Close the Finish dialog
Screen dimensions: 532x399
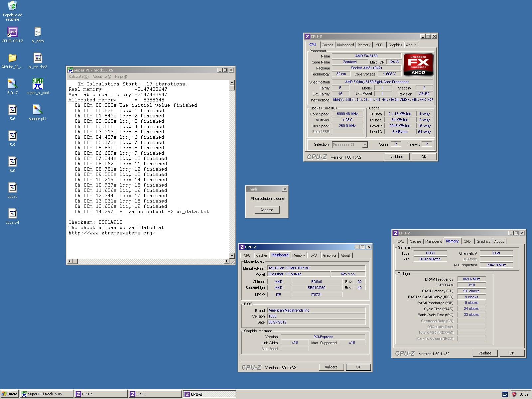pos(285,189)
